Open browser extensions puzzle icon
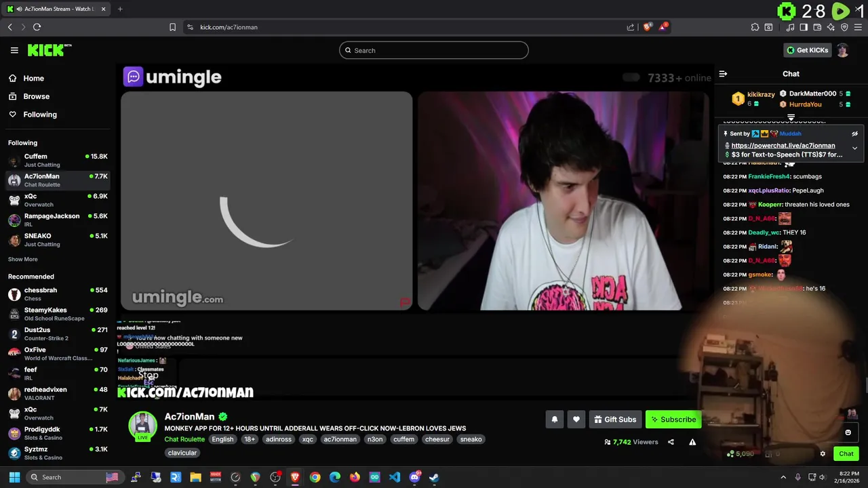Viewport: 868px width, 488px height. pos(755,27)
